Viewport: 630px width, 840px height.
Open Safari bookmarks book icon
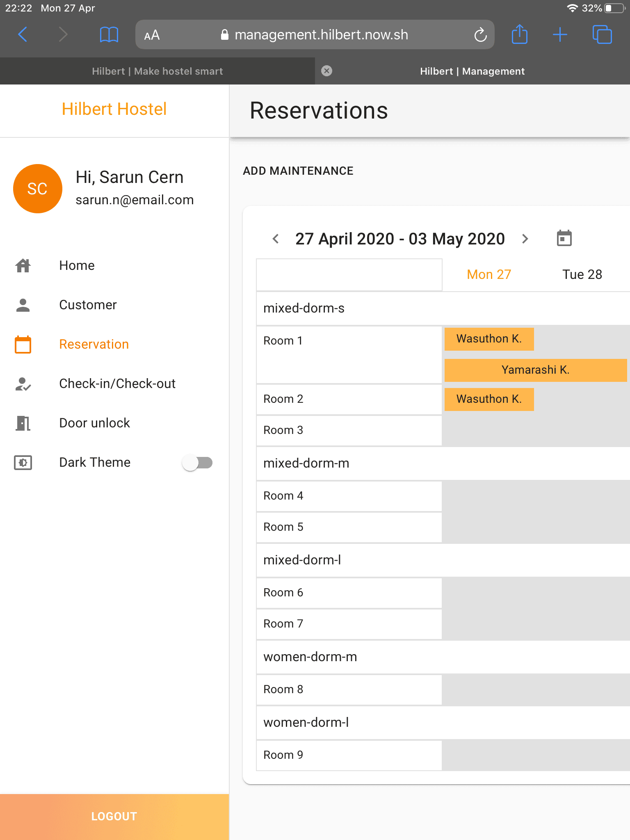tap(109, 34)
